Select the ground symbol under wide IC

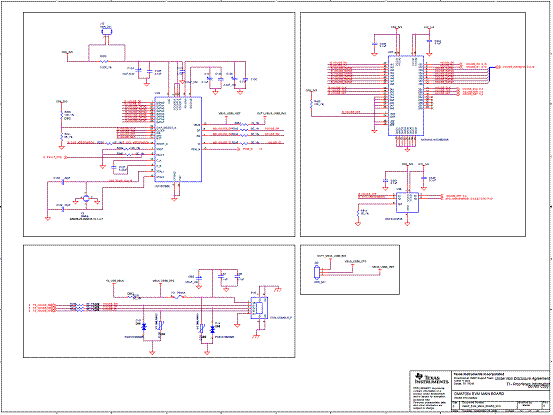(407, 149)
